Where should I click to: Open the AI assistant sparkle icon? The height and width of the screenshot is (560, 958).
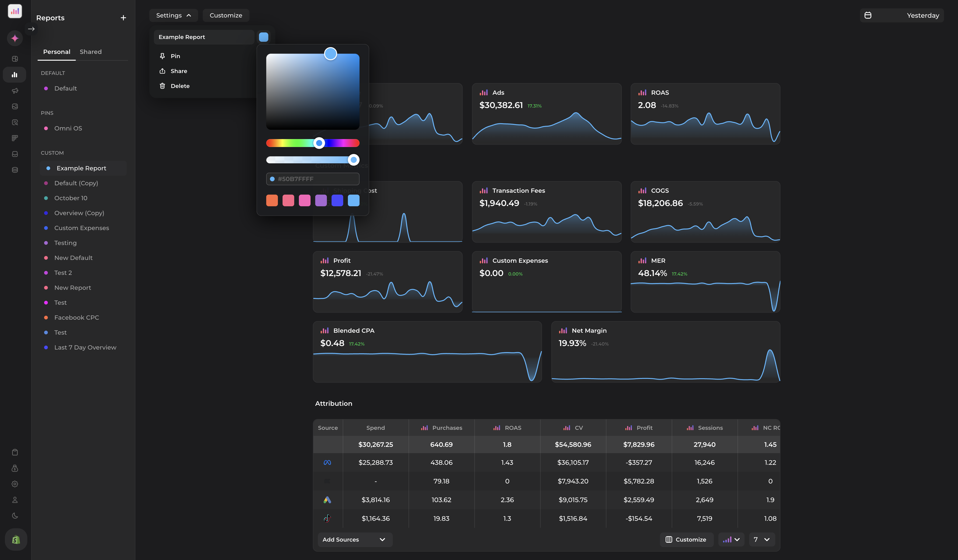(15, 38)
